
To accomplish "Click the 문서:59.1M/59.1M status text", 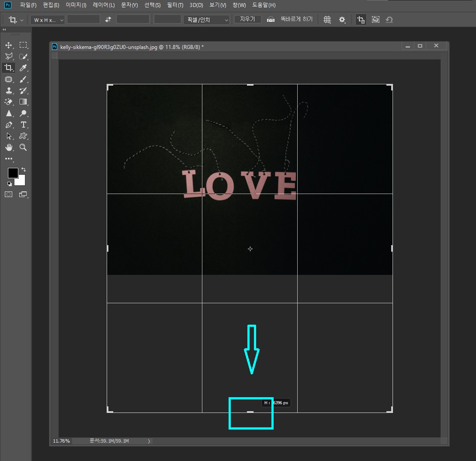I will (109, 441).
